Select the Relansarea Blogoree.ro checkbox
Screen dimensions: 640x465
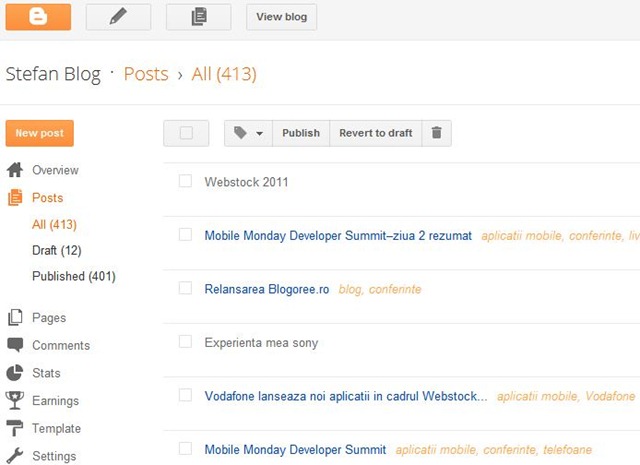click(185, 288)
